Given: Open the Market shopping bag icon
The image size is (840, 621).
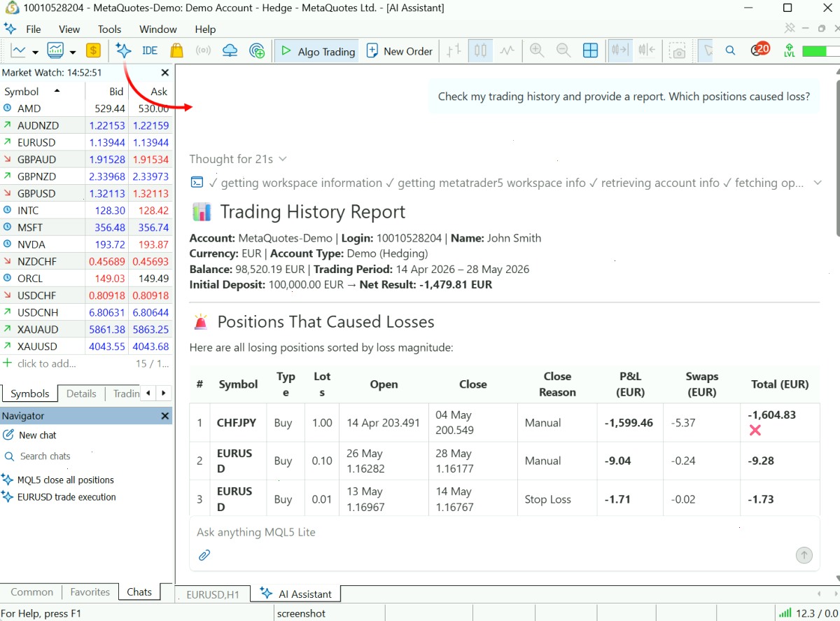Looking at the screenshot, I should click(x=176, y=50).
